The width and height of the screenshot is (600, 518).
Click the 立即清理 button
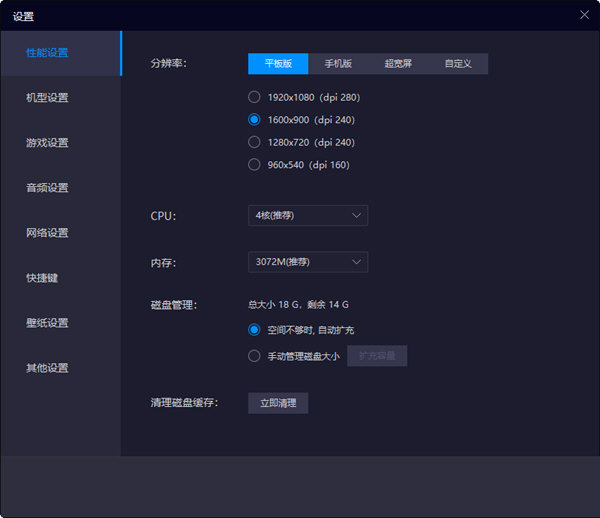tap(278, 403)
